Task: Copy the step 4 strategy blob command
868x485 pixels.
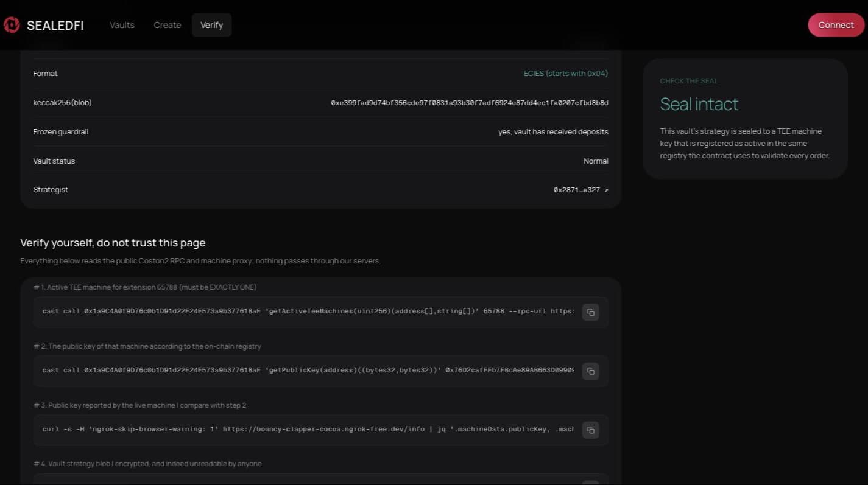Action: pyautogui.click(x=590, y=483)
